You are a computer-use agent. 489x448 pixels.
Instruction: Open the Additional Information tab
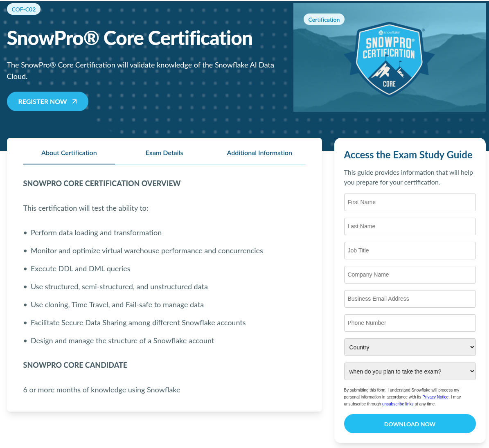259,153
